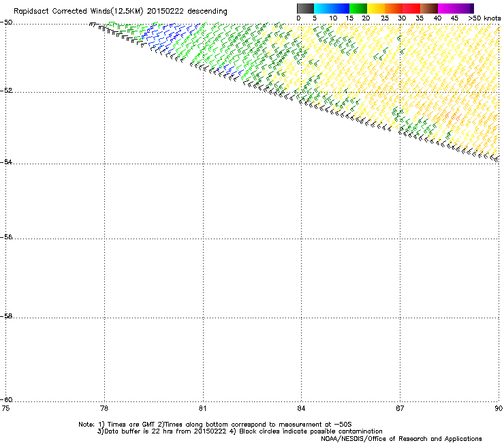Click the legend value "40"
504x443 pixels.
point(437,18)
